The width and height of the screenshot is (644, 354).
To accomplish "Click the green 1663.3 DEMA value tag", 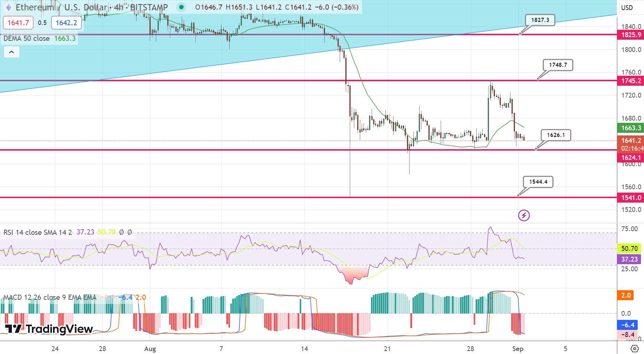I will pyautogui.click(x=631, y=128).
